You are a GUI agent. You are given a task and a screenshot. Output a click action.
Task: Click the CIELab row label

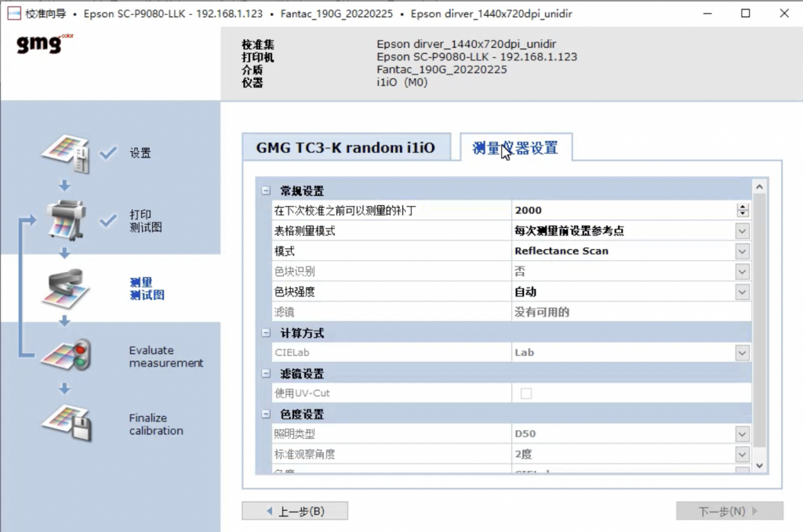tap(292, 353)
